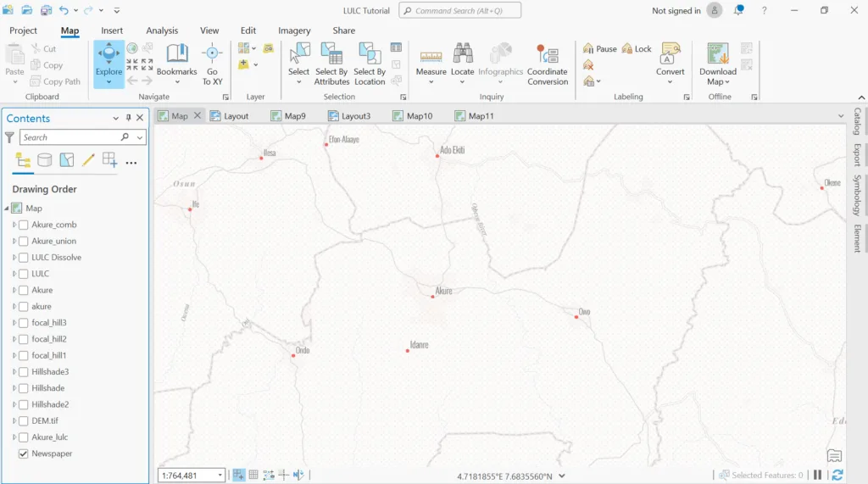Screen dimensions: 868x484
Task: Lock labels
Action: [637, 48]
